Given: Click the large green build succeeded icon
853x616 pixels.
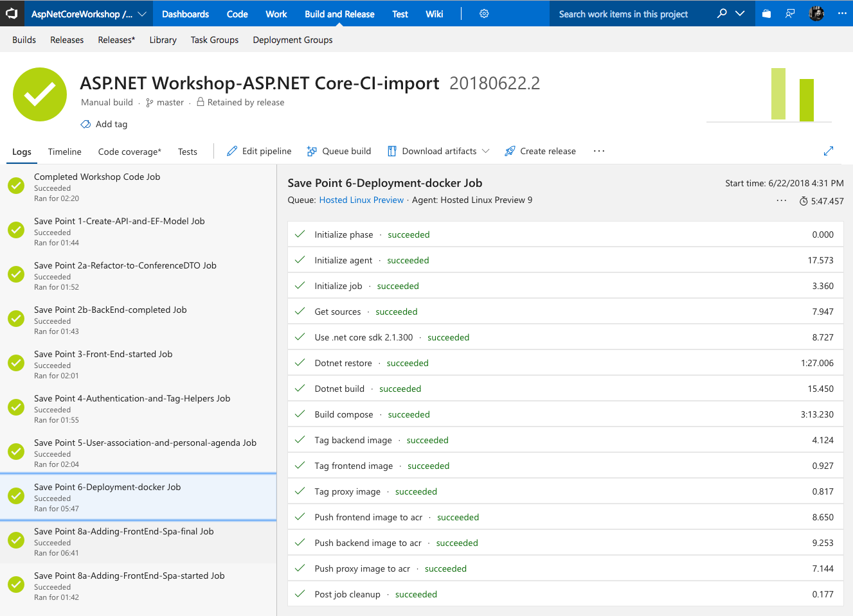Looking at the screenshot, I should click(40, 94).
